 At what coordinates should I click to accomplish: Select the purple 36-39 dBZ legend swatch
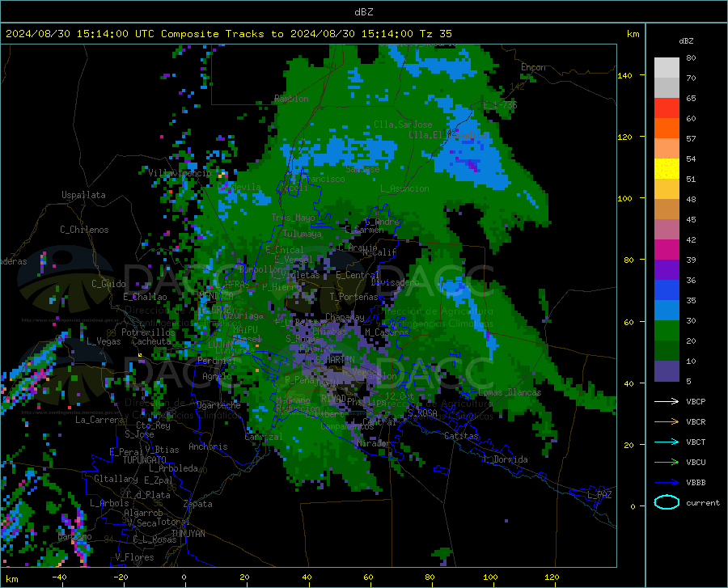(x=667, y=270)
